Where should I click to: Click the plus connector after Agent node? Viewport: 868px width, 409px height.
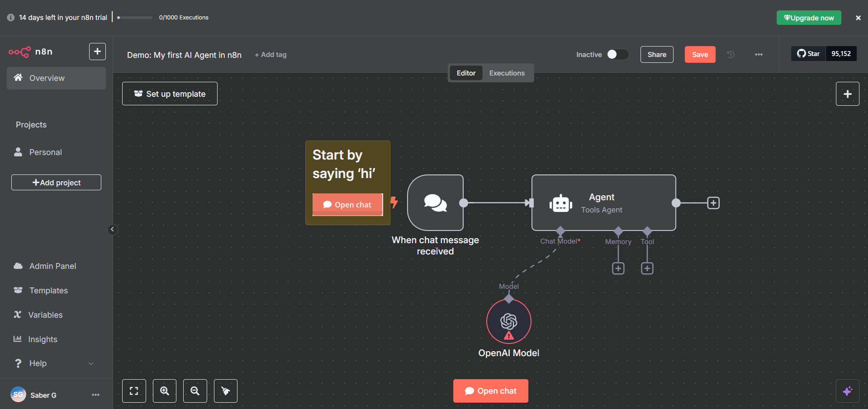point(713,203)
